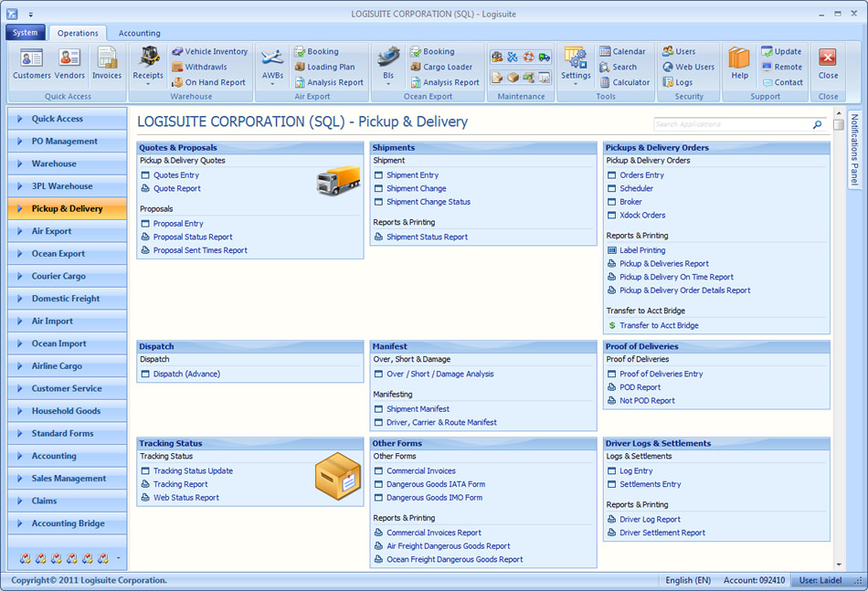This screenshot has width=868, height=591.
Task: Select Claims in sidebar
Action: (x=67, y=501)
